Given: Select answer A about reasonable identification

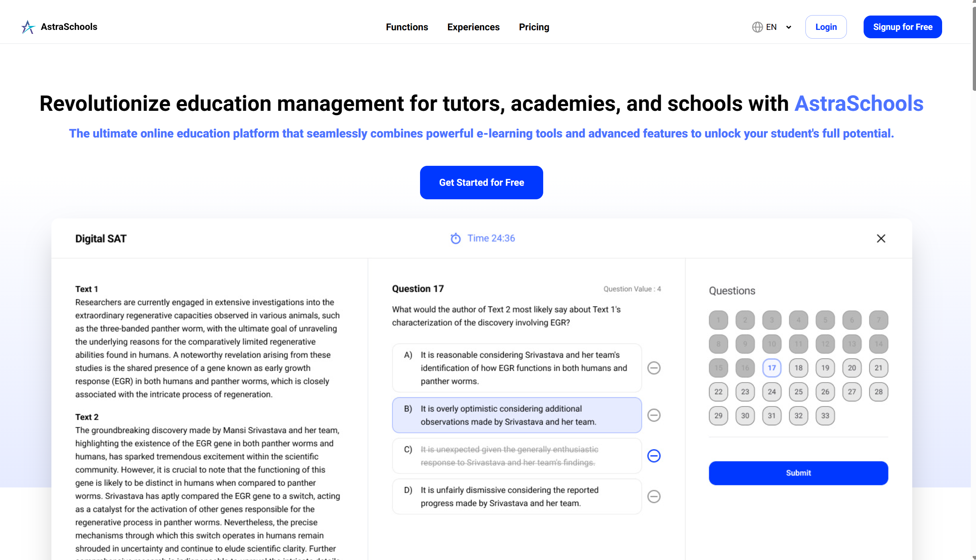Looking at the screenshot, I should click(516, 368).
